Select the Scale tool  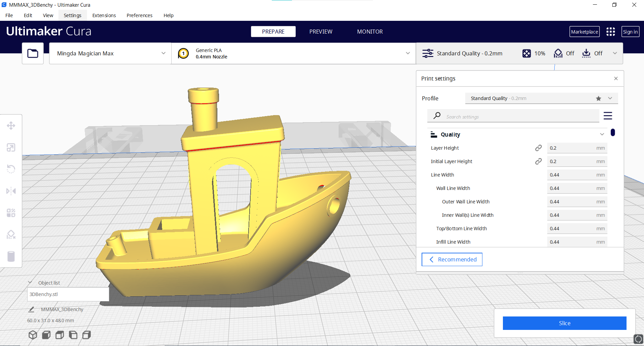(11, 148)
